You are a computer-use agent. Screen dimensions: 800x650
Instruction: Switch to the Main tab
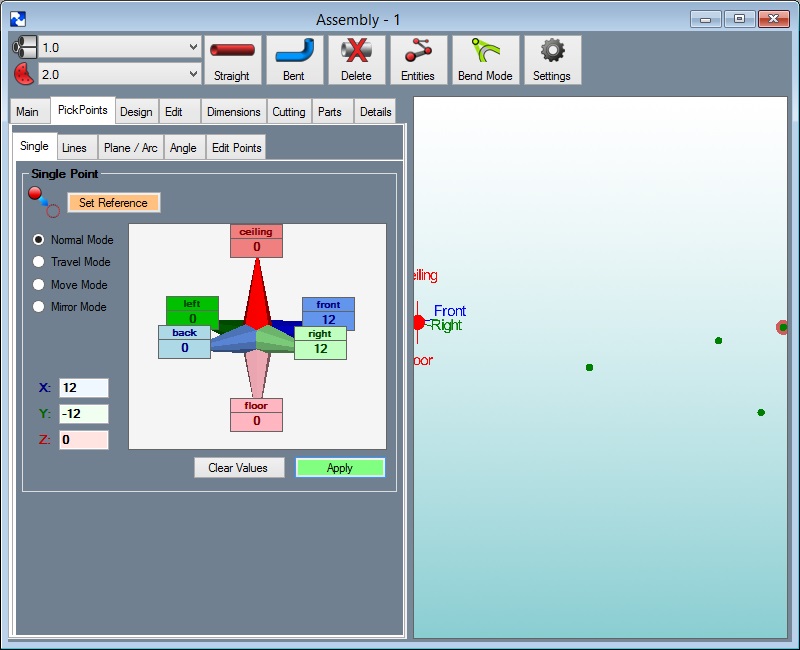(x=28, y=112)
